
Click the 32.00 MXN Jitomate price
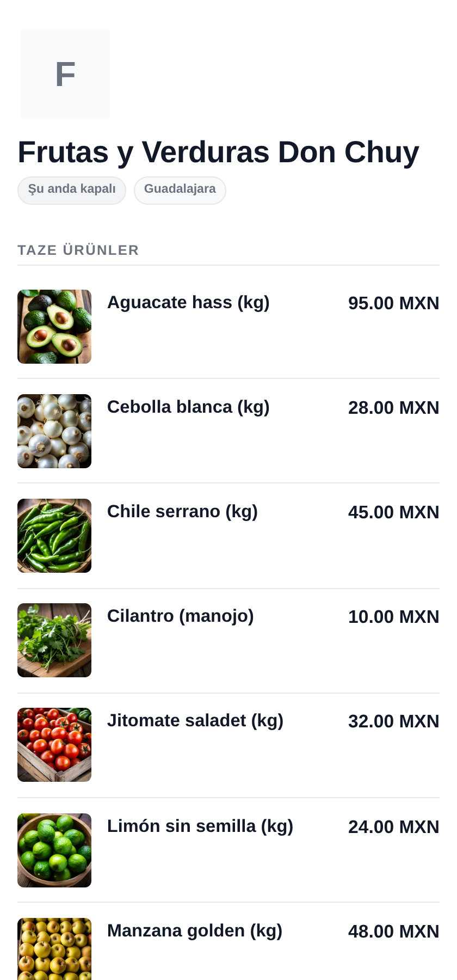click(394, 721)
